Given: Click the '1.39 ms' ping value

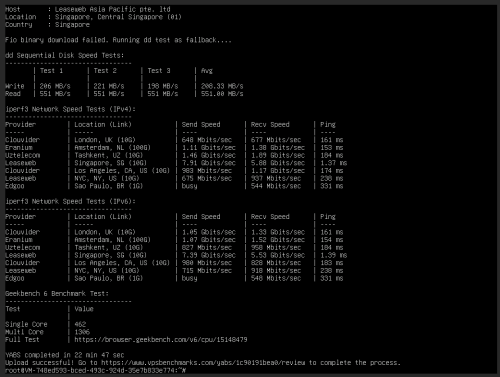Looking at the screenshot, I should 334,255.
